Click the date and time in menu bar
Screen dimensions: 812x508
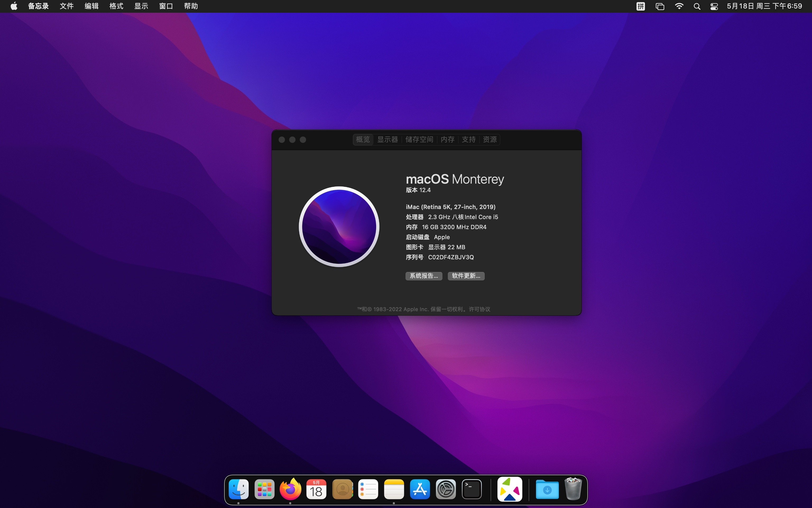(x=764, y=6)
